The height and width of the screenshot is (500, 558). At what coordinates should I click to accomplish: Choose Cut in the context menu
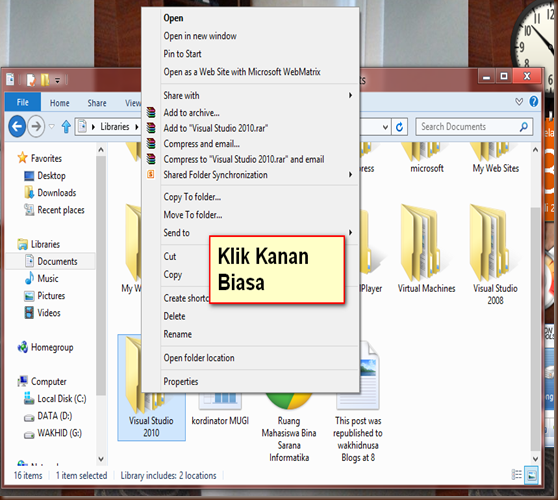pos(170,256)
